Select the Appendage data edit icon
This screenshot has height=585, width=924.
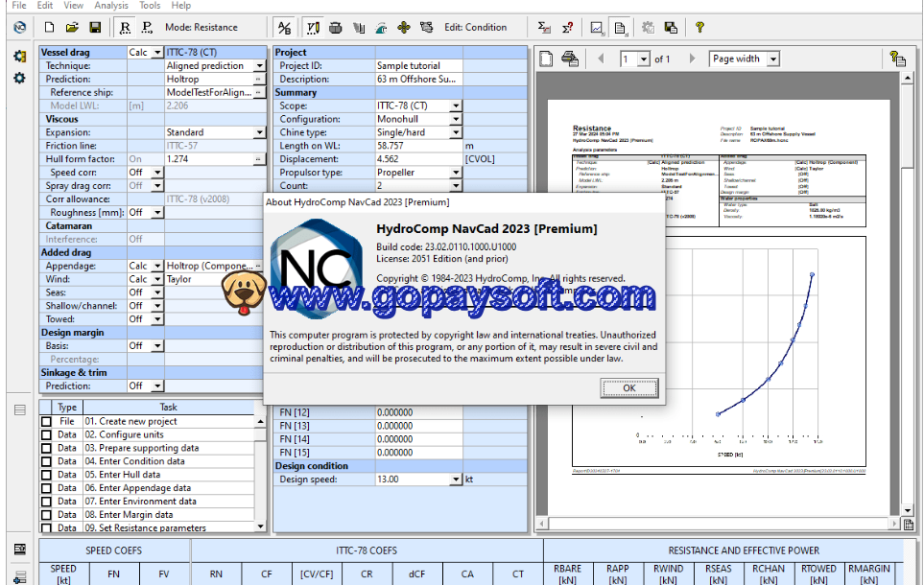pyautogui.click(x=358, y=27)
